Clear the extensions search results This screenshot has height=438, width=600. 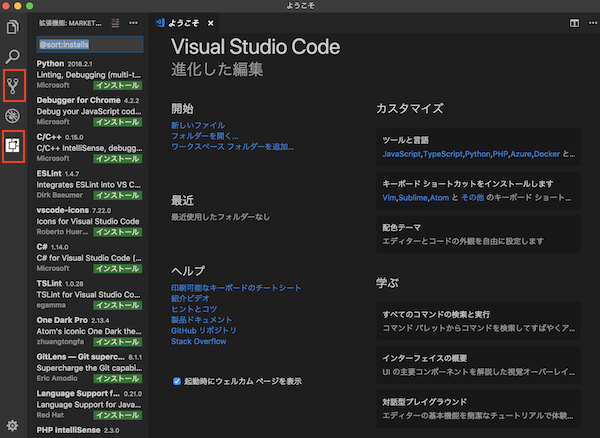tap(115, 23)
